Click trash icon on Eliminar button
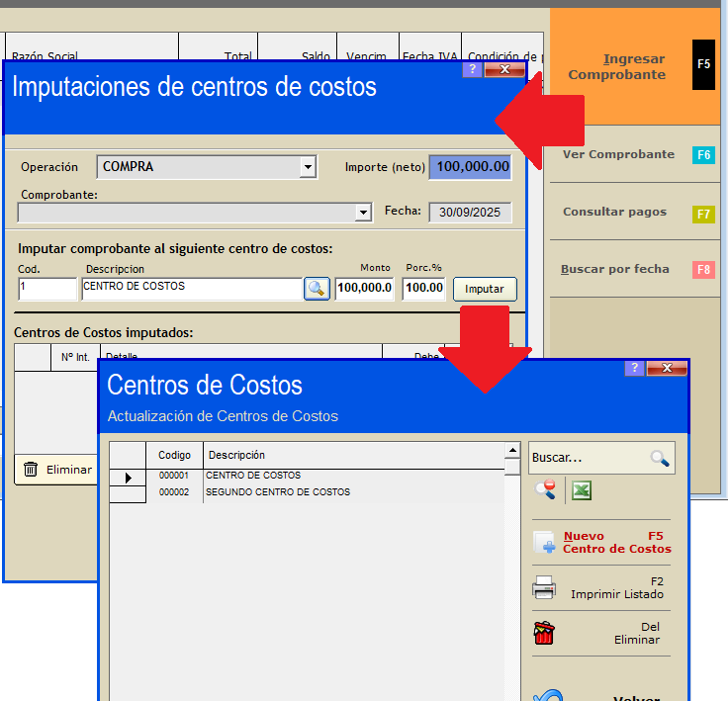The image size is (728, 701). (31, 470)
